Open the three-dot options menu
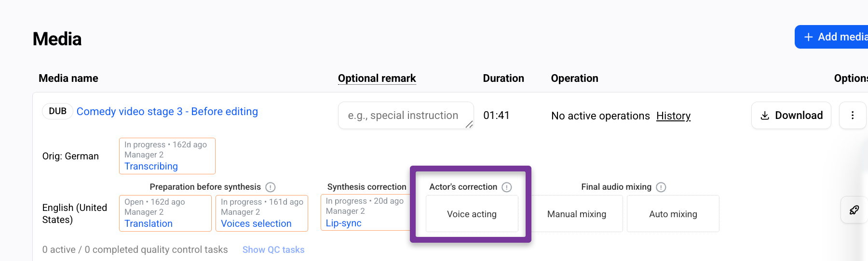Viewport: 868px width, 261px height. point(853,115)
